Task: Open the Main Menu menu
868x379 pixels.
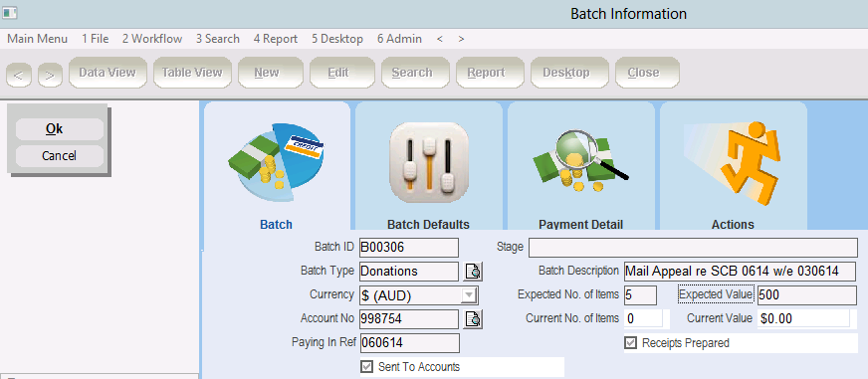Action: [38, 39]
